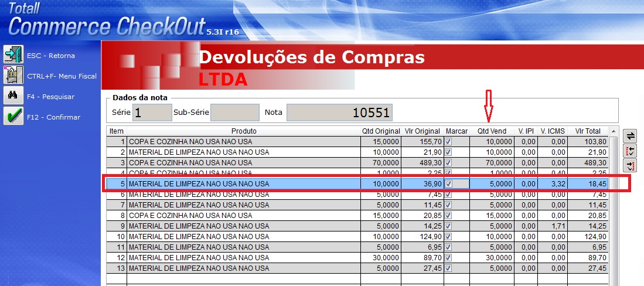Toggle Marcar checkbox for item 3

point(449,163)
